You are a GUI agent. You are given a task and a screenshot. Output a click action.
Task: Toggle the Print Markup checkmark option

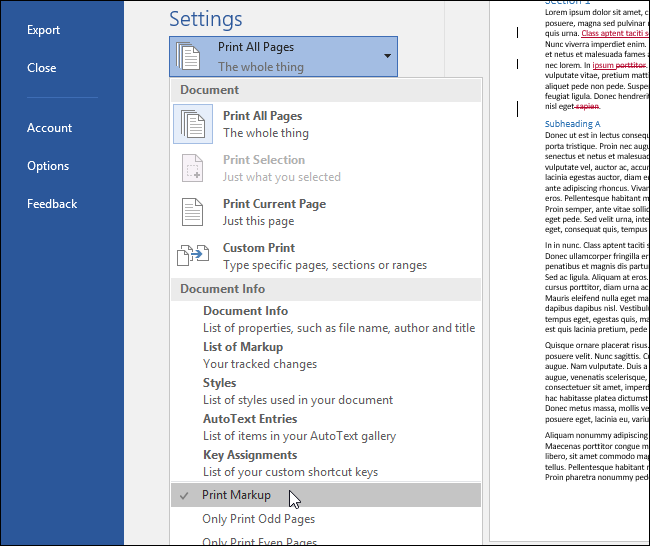(182, 495)
